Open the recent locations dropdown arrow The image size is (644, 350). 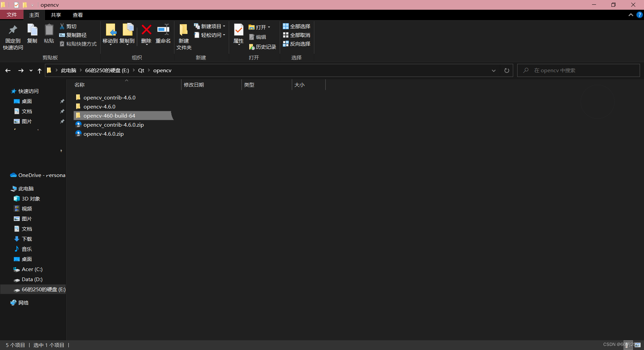[31, 71]
